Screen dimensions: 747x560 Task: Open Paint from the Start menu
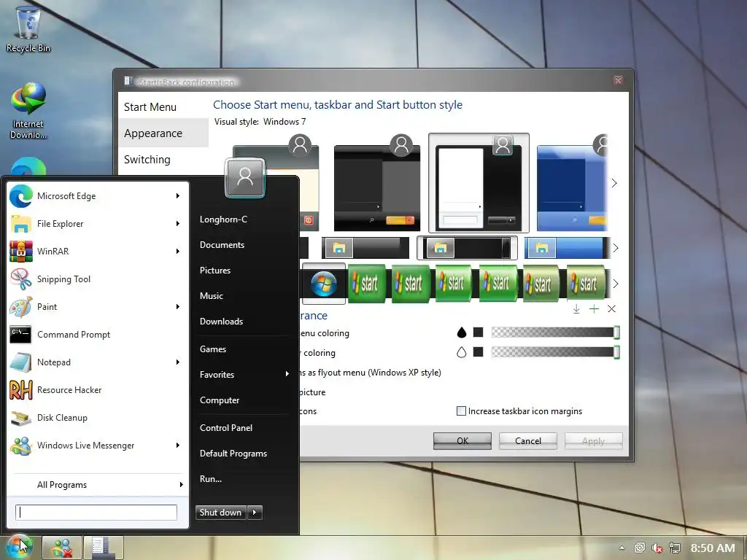98,307
